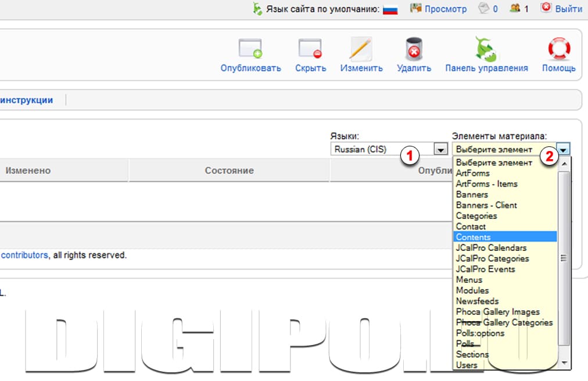This screenshot has height=381, width=588.
Task: Follow the contributors link in footer
Action: [x=24, y=255]
